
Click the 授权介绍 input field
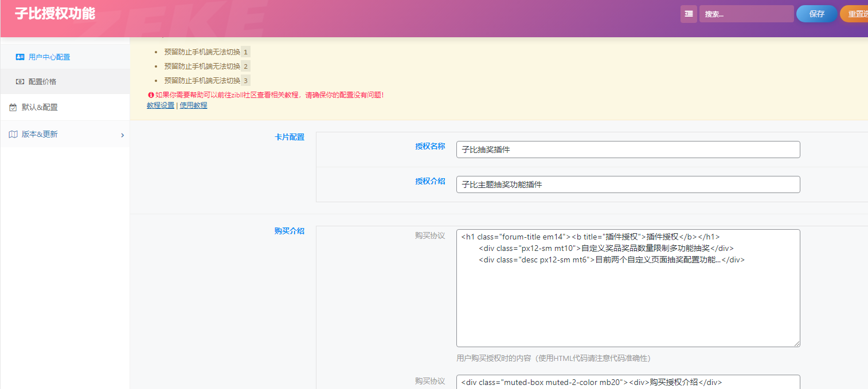tap(628, 184)
